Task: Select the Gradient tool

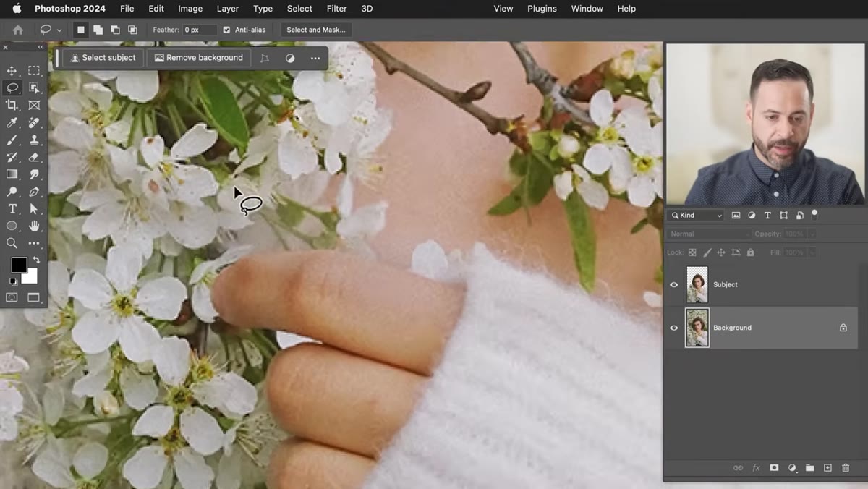Action: tap(12, 174)
